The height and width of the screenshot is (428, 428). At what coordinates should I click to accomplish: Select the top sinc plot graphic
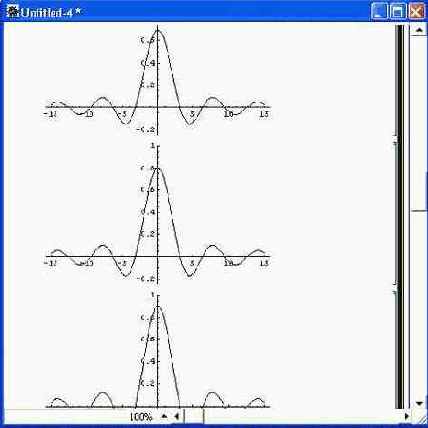(157, 81)
